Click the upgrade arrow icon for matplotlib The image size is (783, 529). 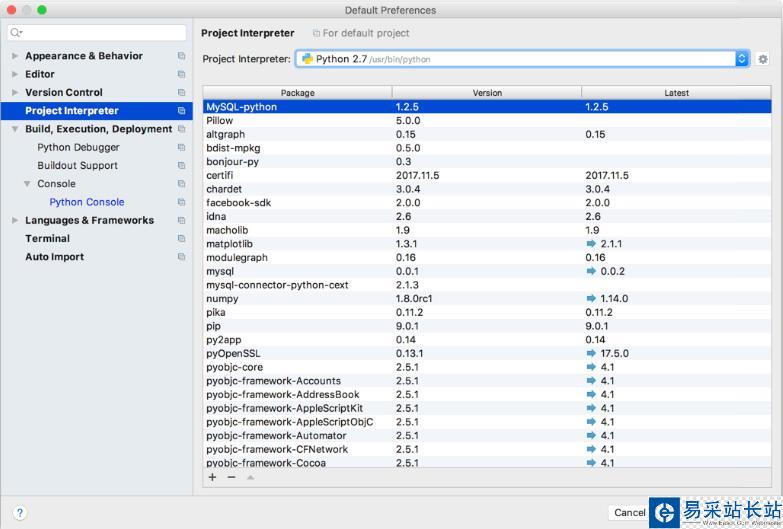pyautogui.click(x=591, y=243)
